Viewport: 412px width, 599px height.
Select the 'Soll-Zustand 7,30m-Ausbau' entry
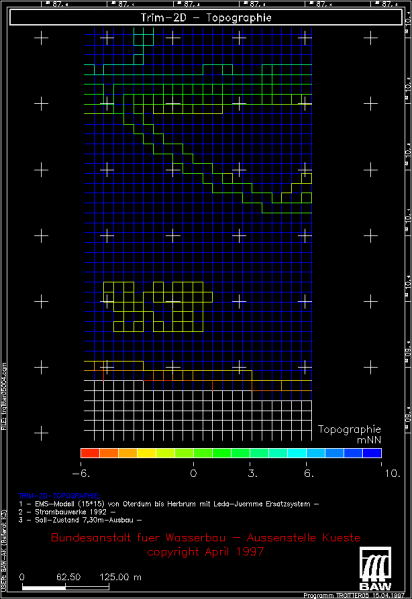click(x=80, y=520)
